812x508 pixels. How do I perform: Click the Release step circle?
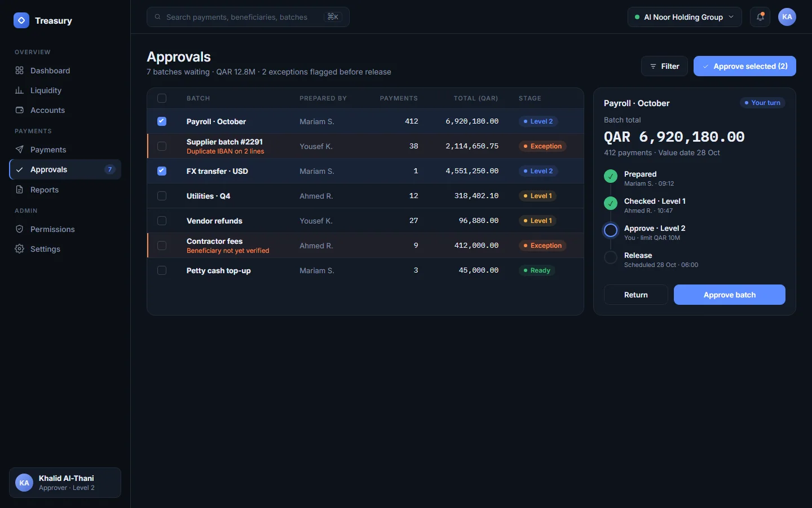611,257
